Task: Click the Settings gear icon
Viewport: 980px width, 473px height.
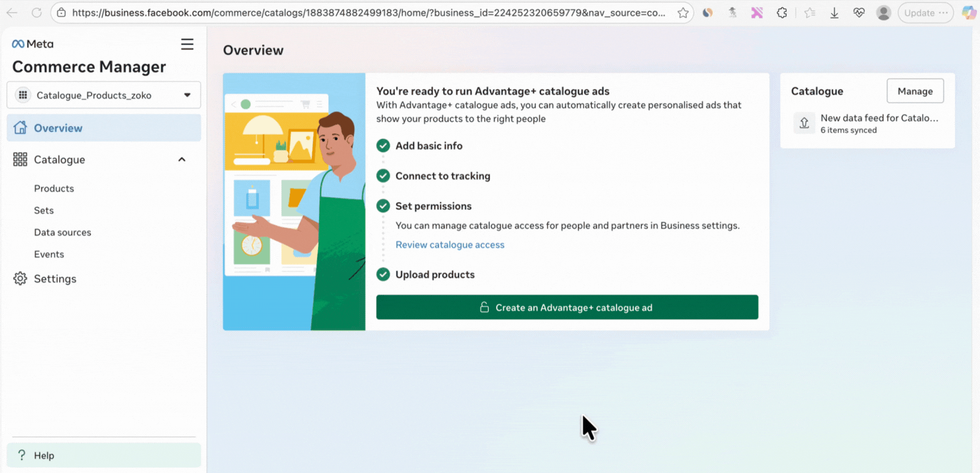Action: coord(20,279)
